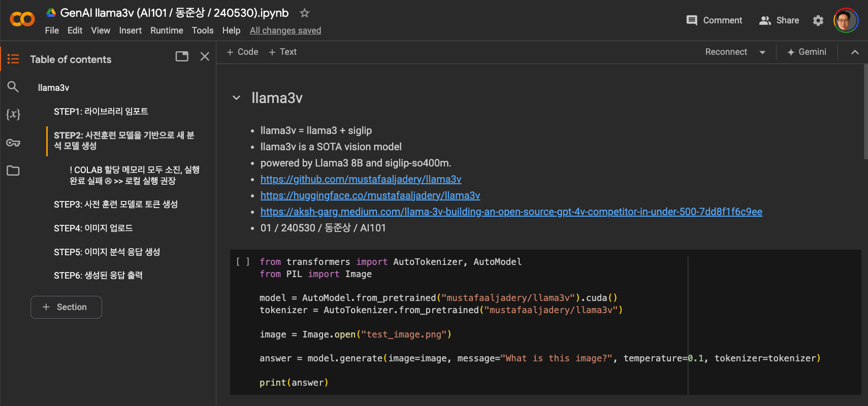868x406 pixels.
Task: Open the Table of contents sidebar icon
Action: click(x=13, y=59)
